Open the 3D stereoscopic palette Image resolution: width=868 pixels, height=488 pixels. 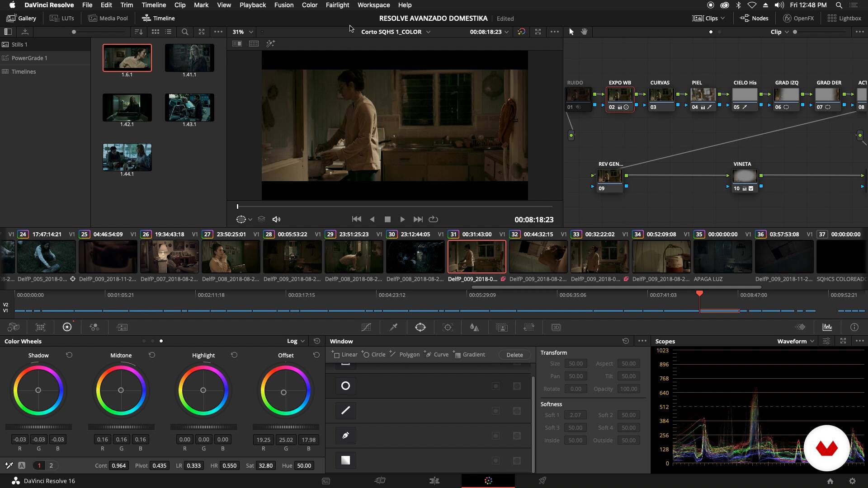point(556,327)
